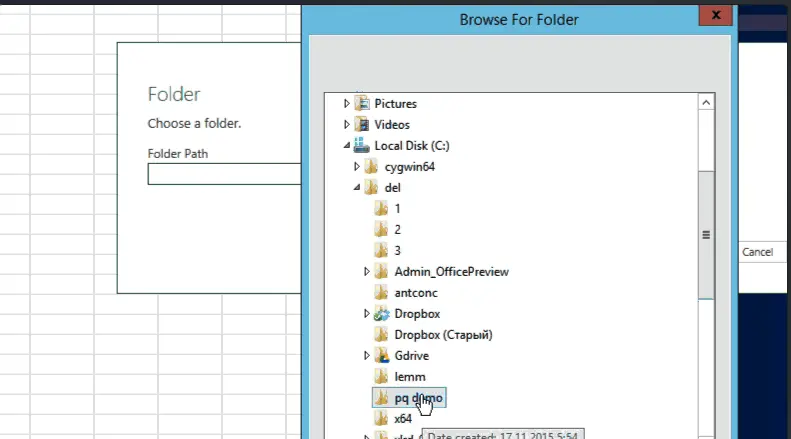Click the antconc folder icon
Viewport: 791px width, 439px height.
coord(382,293)
